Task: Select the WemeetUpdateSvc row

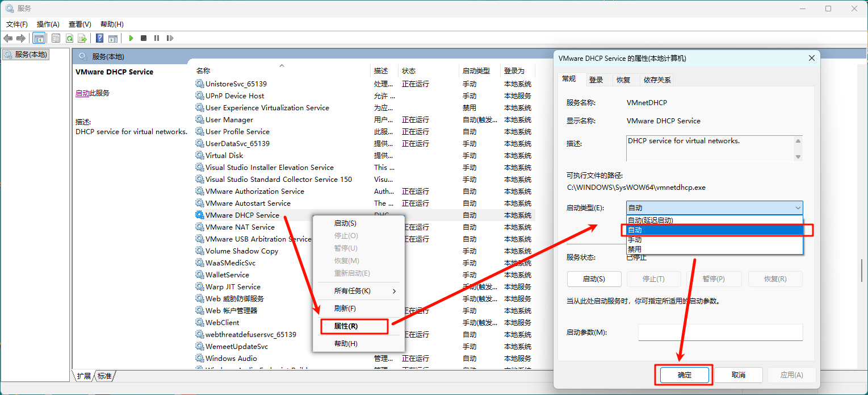Action: pos(364,346)
